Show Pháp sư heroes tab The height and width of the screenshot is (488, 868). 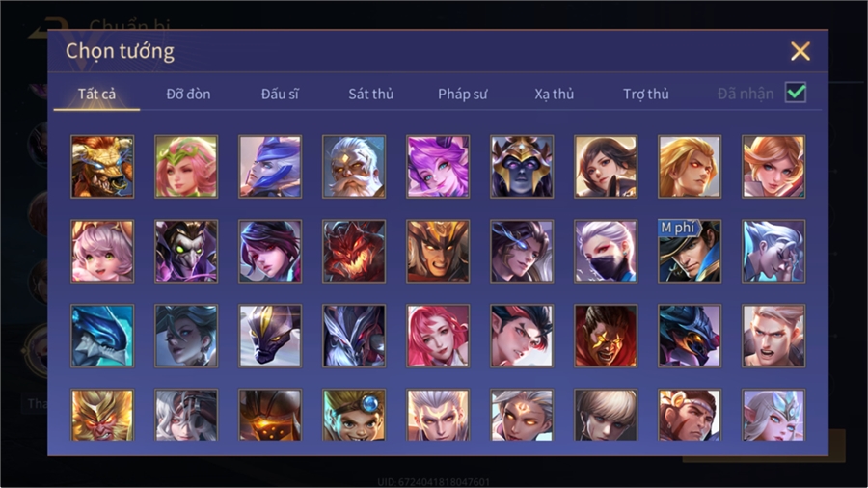462,95
